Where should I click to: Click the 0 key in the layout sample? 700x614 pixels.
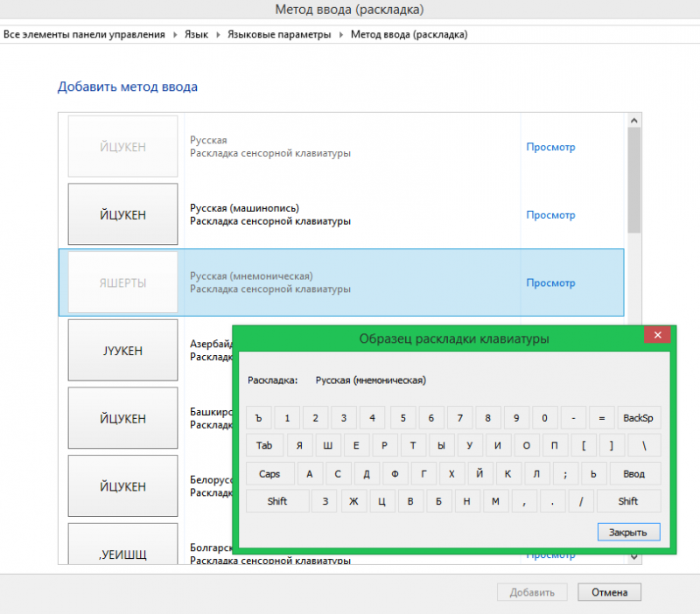[544, 418]
